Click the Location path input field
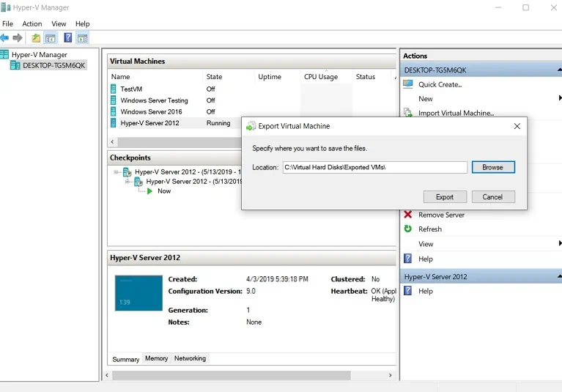The height and width of the screenshot is (392, 562). click(374, 168)
